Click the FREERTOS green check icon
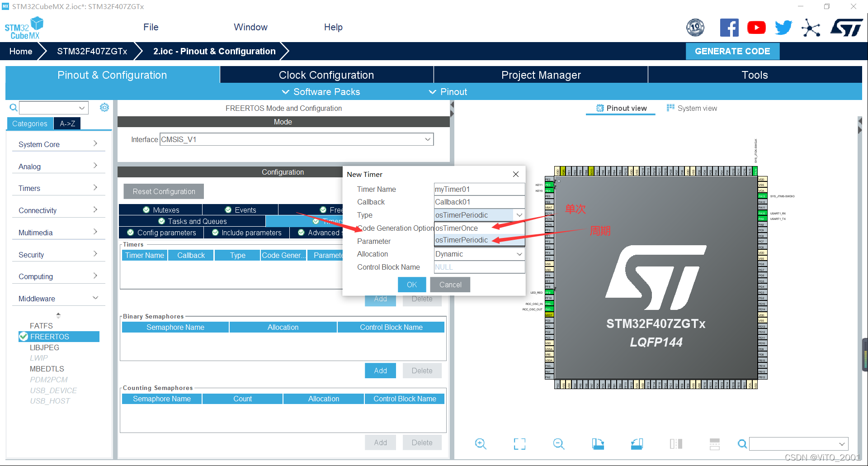Image resolution: width=868 pixels, height=466 pixels. click(24, 337)
